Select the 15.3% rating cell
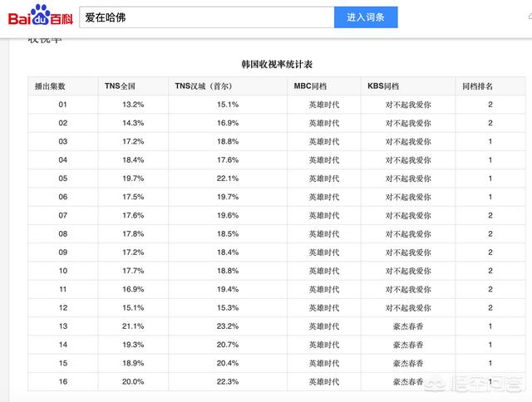 pos(228,308)
